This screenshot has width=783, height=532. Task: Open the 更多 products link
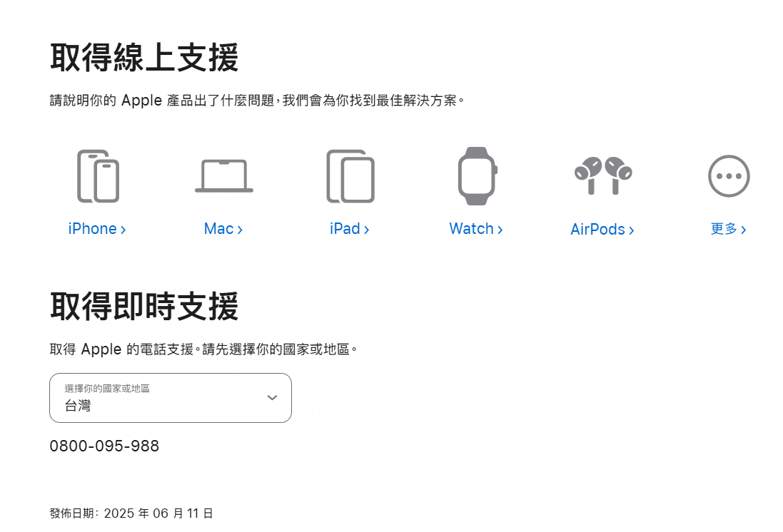pyautogui.click(x=729, y=229)
